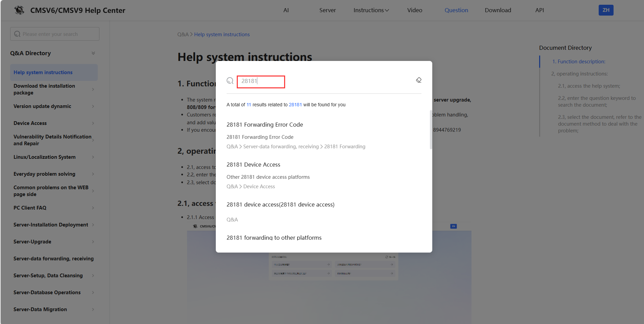The height and width of the screenshot is (324, 644).
Task: Expand the PC Client FAQ section
Action: (x=54, y=208)
